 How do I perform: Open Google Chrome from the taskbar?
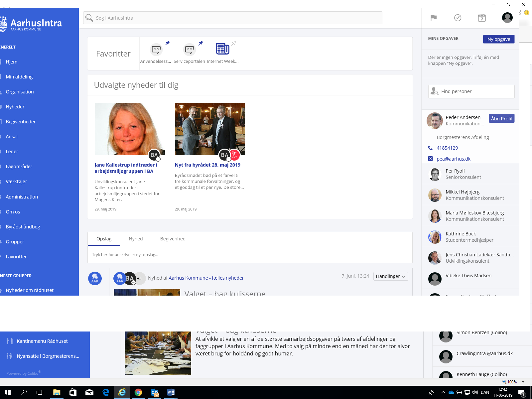pos(138,392)
